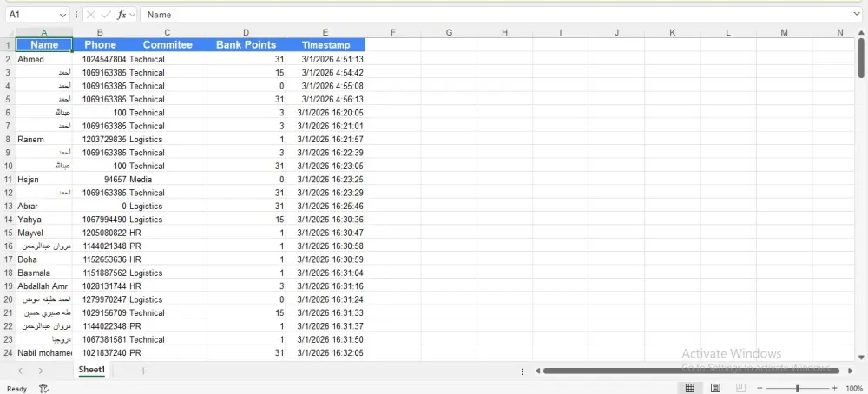The width and height of the screenshot is (868, 394).
Task: Click zoom out minus icon
Action: tap(759, 389)
